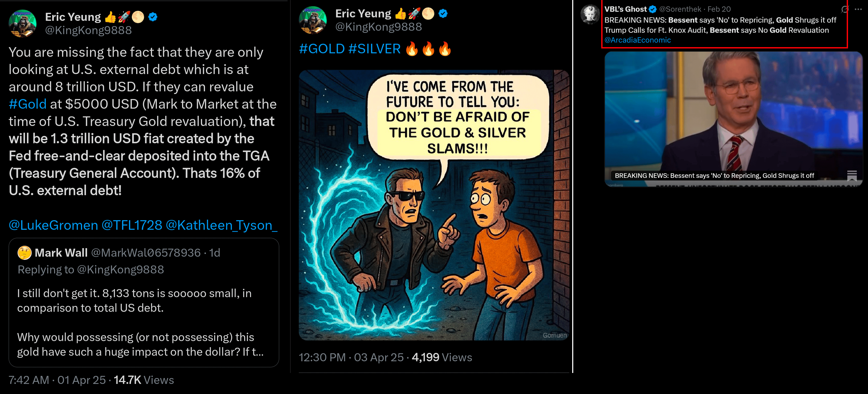868x394 pixels.
Task: Click Eric Yeung's avatar in the middle tweet
Action: click(x=313, y=20)
